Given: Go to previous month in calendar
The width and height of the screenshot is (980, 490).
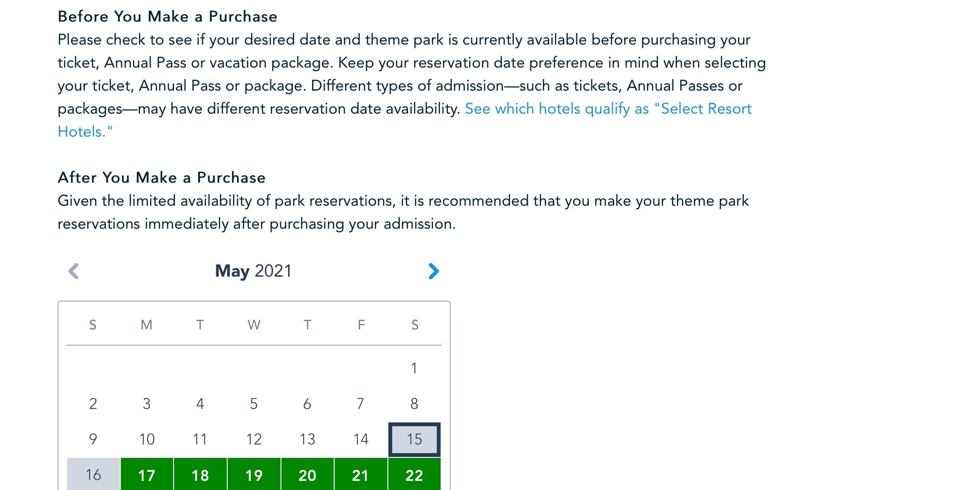Looking at the screenshot, I should pos(73,271).
